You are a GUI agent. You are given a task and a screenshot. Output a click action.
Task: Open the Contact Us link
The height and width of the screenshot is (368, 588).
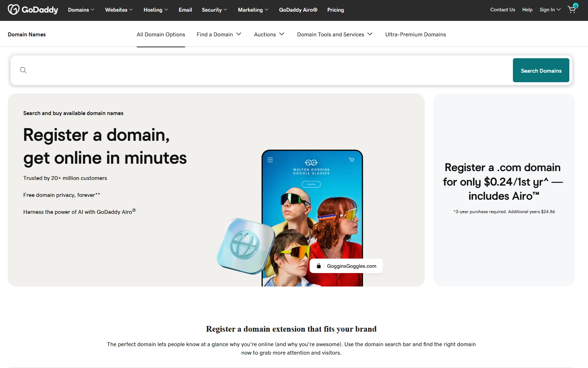502,10
